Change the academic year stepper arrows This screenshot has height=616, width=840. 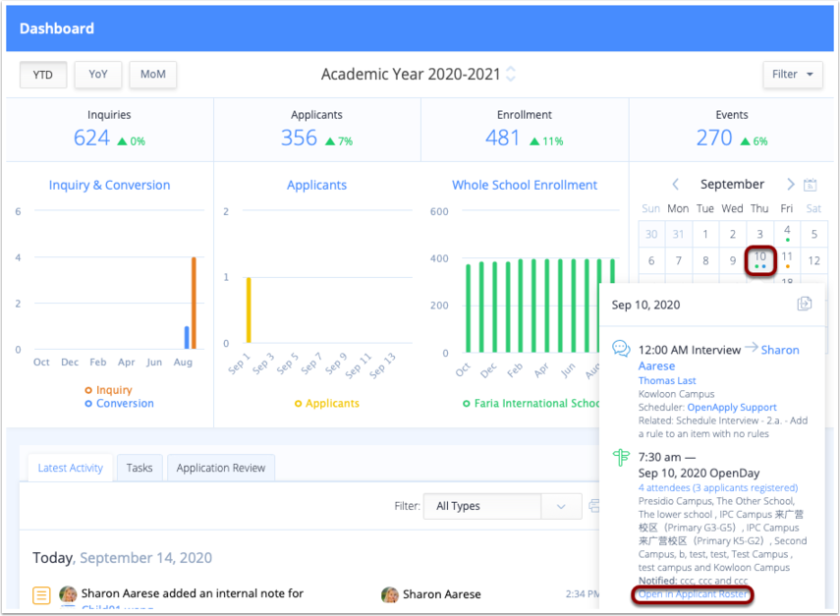click(511, 74)
